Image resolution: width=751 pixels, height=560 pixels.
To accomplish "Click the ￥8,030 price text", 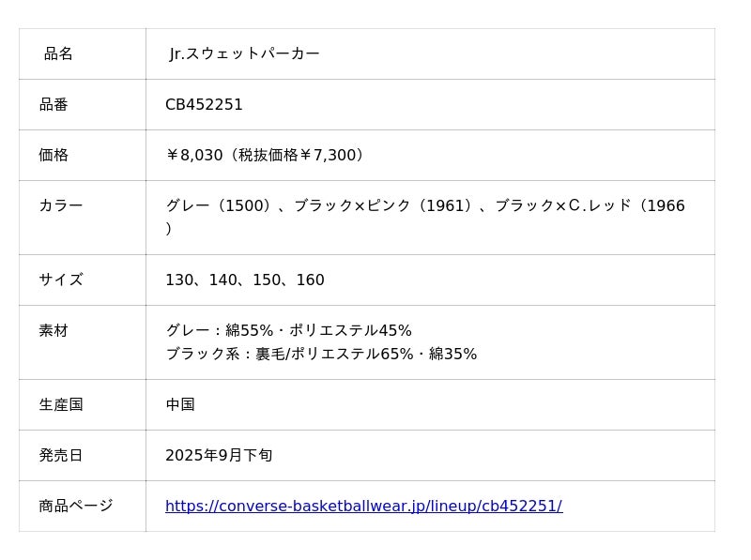I will (194, 156).
